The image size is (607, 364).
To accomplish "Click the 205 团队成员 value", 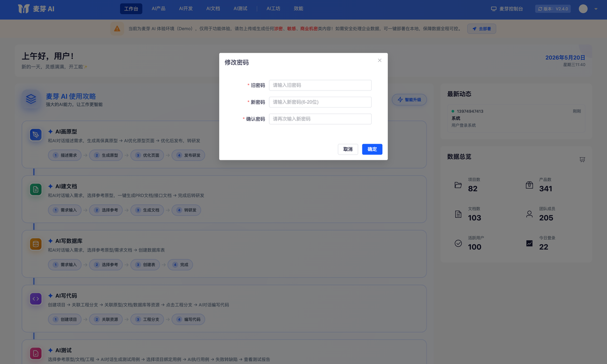I will coord(546,218).
